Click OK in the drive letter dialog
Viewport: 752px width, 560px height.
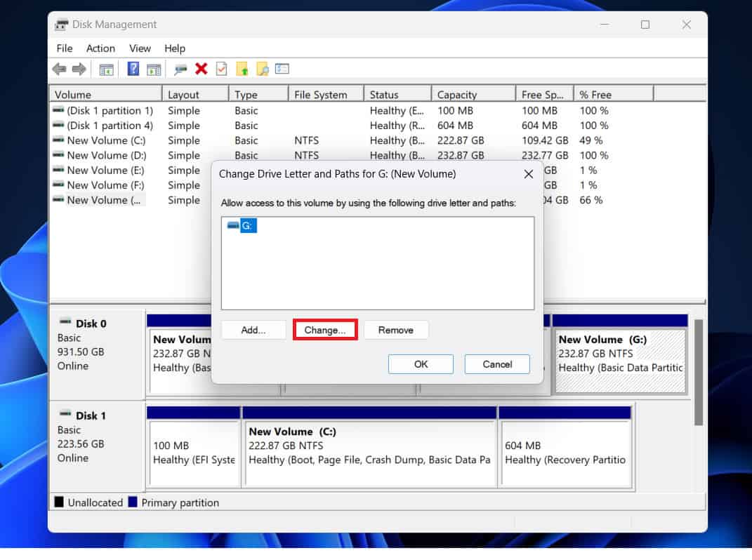pyautogui.click(x=421, y=364)
